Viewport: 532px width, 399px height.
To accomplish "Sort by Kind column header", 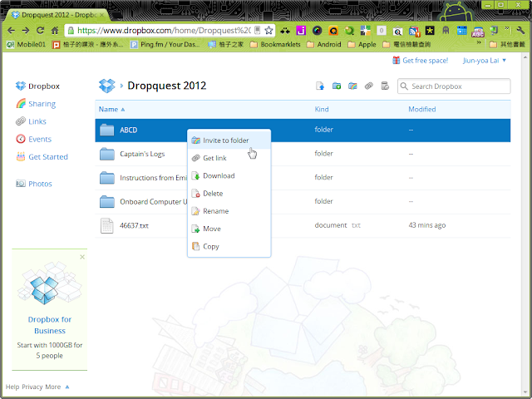I will 322,109.
